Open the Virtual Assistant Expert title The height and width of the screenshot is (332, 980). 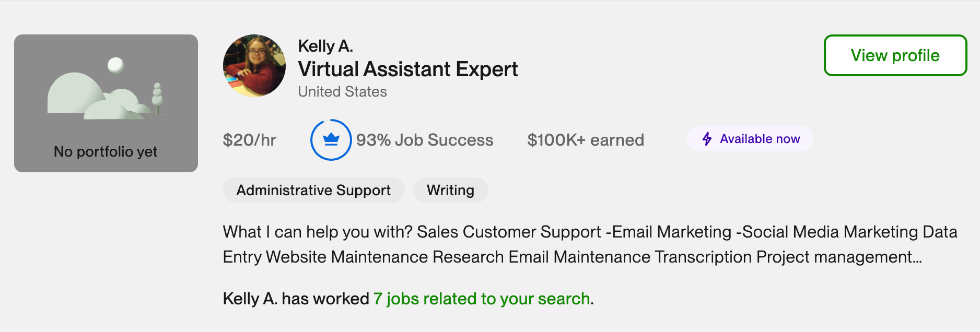click(407, 69)
